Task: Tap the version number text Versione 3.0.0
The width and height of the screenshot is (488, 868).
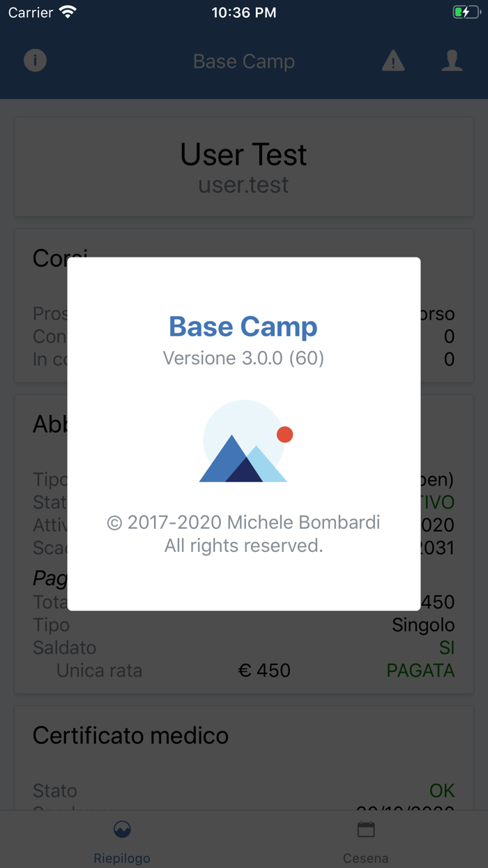Action: pyautogui.click(x=243, y=358)
